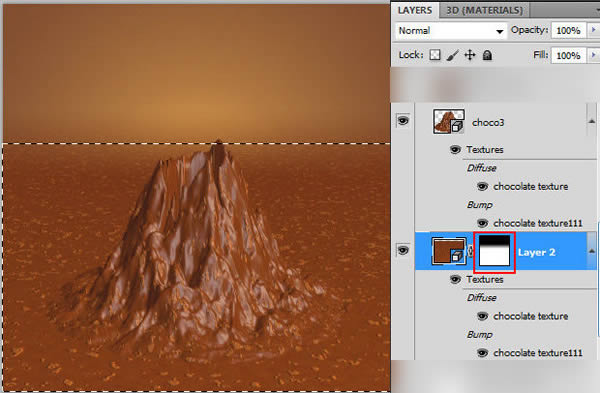The width and height of the screenshot is (600, 393).
Task: Select the LAYERS tab
Action: [415, 10]
